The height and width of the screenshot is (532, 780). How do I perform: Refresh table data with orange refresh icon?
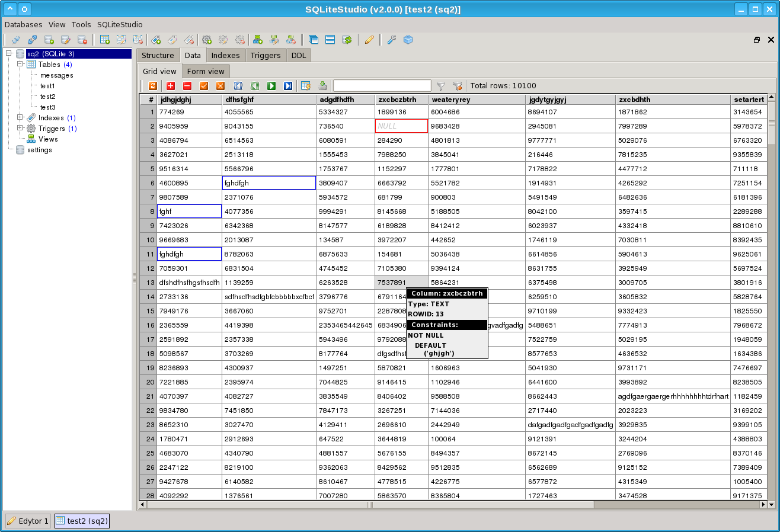click(152, 86)
